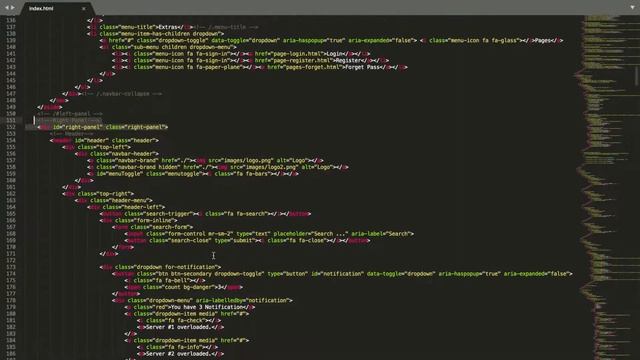This screenshot has height=360, width=640.
Task: Click line number 152 in the gutter
Action: [x=11, y=127]
